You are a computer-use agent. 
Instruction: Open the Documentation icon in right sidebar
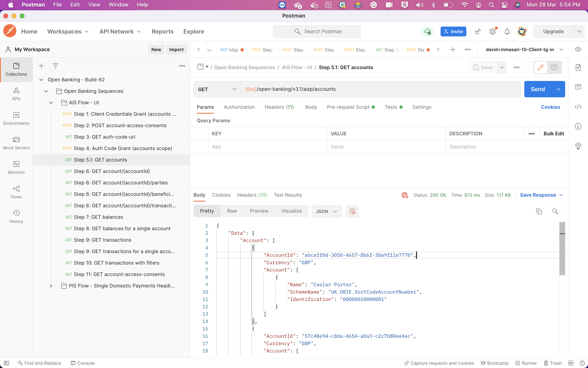(578, 67)
